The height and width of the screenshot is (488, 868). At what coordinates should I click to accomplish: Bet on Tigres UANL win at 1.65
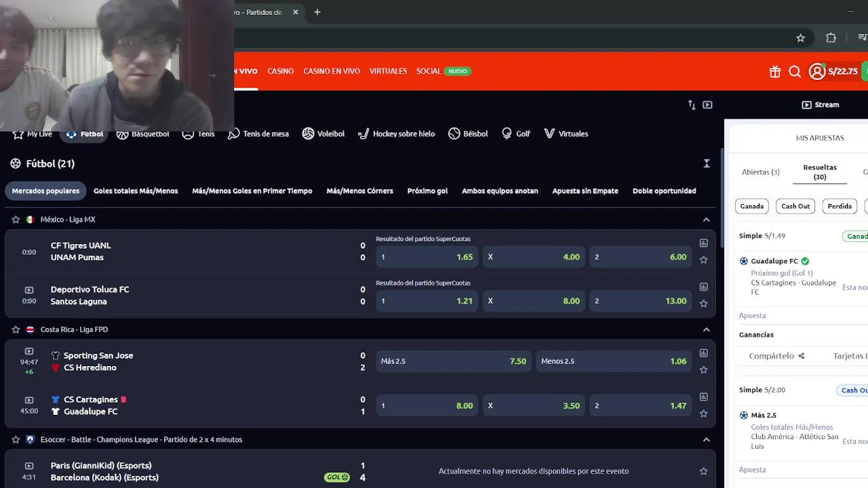coord(427,257)
